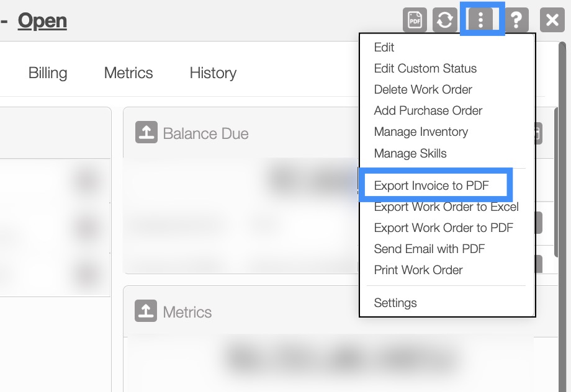The height and width of the screenshot is (392, 571).
Task: Click the question mark help icon
Action: tap(516, 20)
